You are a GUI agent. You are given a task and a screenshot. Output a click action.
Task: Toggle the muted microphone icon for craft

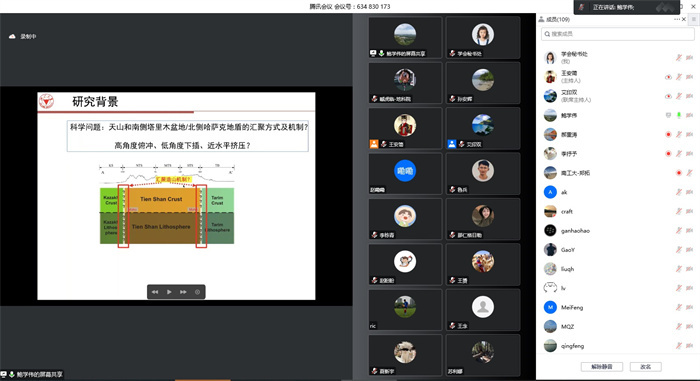[679, 211]
